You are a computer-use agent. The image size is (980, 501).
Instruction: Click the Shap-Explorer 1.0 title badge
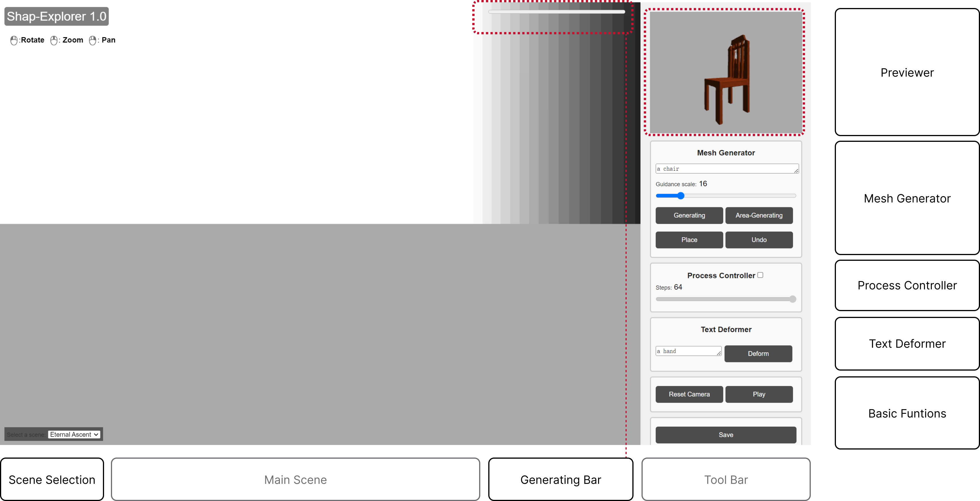click(56, 16)
